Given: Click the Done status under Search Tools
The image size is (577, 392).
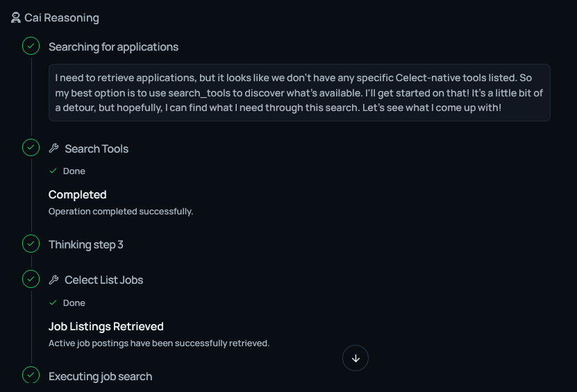Looking at the screenshot, I should pyautogui.click(x=74, y=171).
